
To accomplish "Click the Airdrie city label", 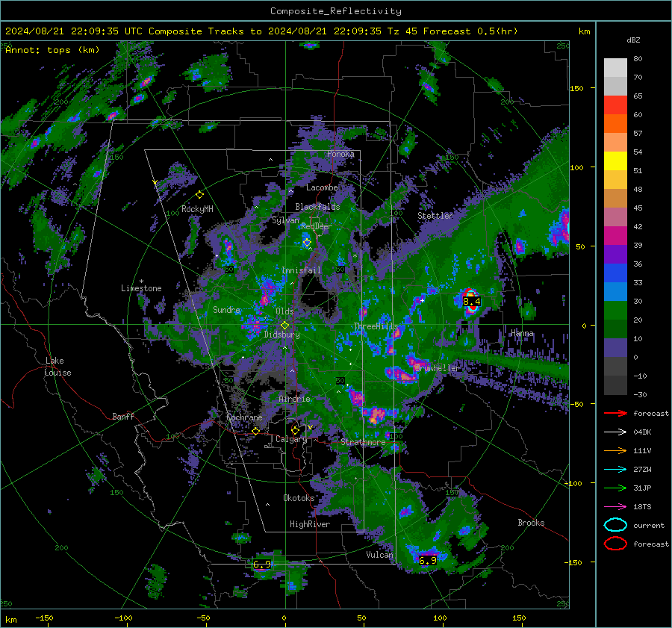I will pyautogui.click(x=294, y=399).
